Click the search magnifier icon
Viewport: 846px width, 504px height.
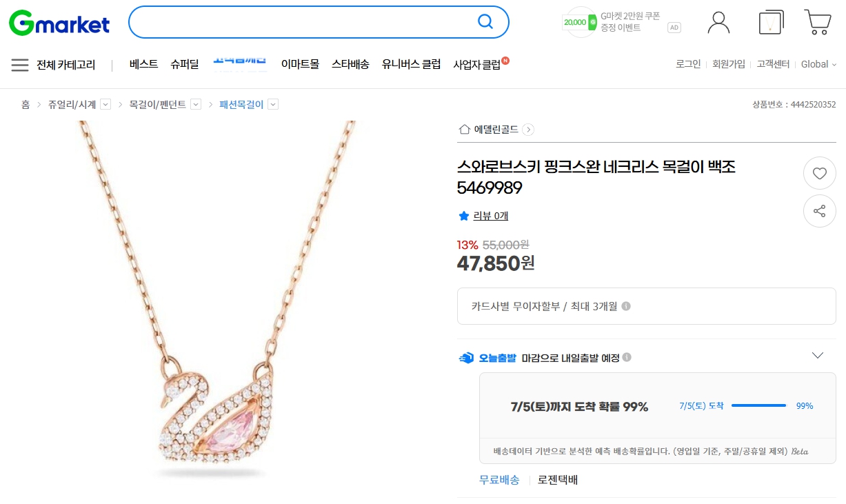(485, 22)
